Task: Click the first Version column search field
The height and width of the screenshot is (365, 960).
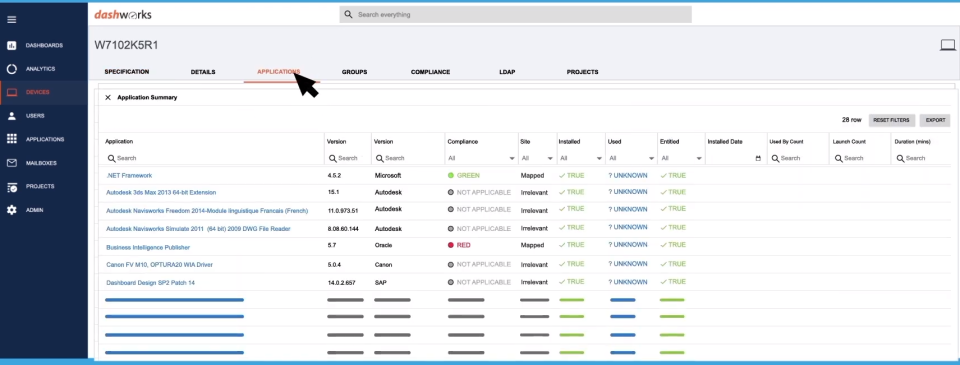Action: (347, 158)
